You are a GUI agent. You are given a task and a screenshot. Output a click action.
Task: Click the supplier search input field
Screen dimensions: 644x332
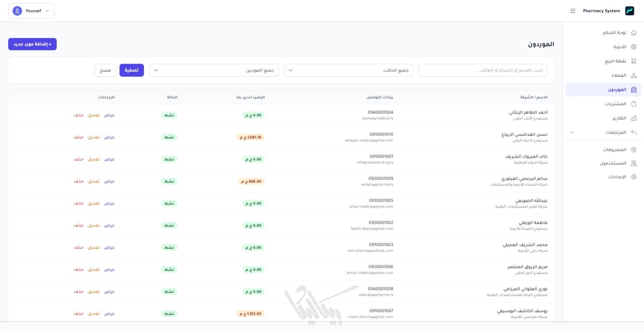coord(483,70)
